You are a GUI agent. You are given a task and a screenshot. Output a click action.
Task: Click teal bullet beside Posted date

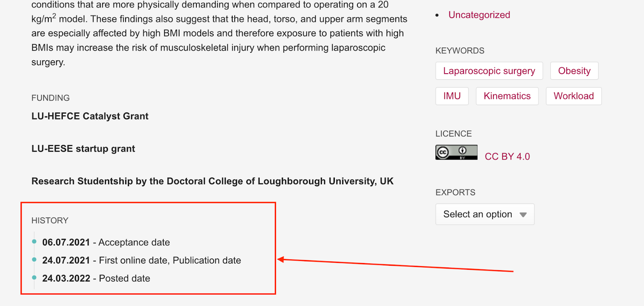click(x=34, y=277)
